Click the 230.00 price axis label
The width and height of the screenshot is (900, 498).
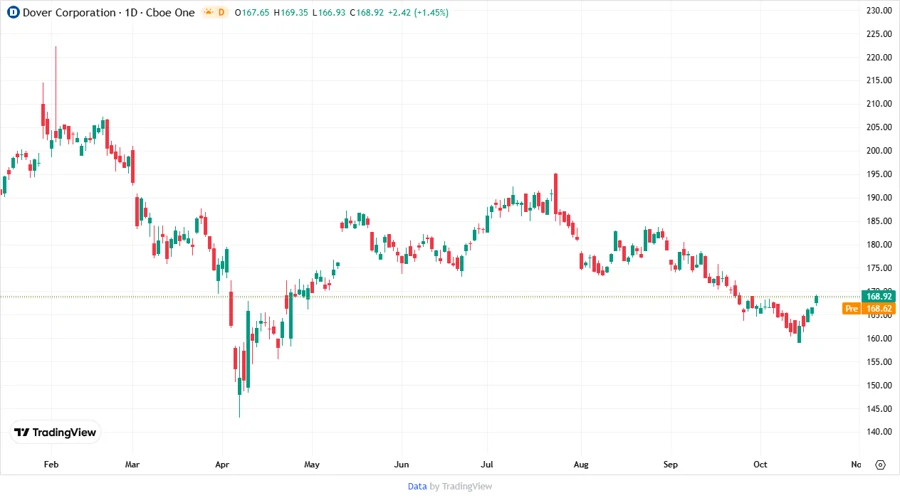point(879,10)
